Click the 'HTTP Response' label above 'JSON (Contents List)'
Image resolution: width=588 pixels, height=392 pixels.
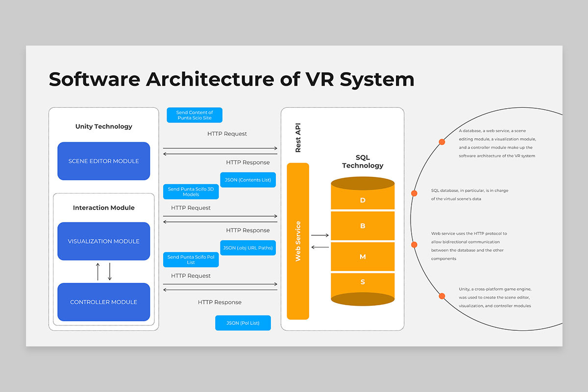(248, 162)
